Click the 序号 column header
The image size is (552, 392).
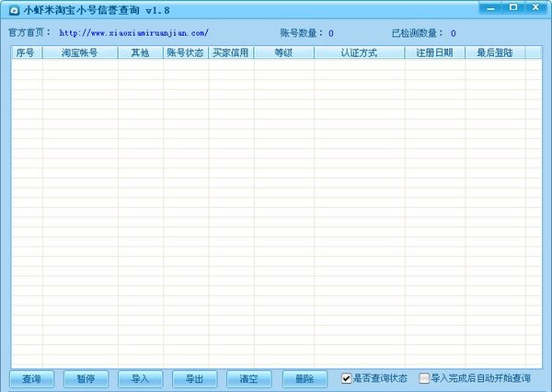coord(26,53)
